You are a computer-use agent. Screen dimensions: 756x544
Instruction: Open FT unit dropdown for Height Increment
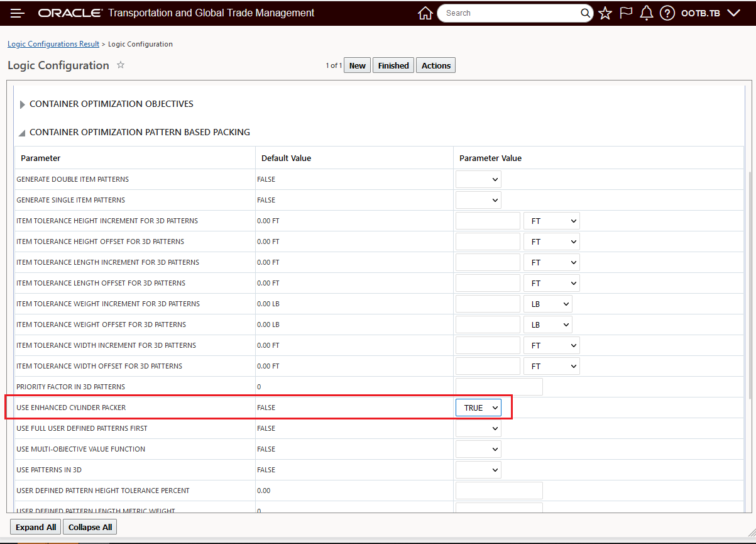[552, 221]
